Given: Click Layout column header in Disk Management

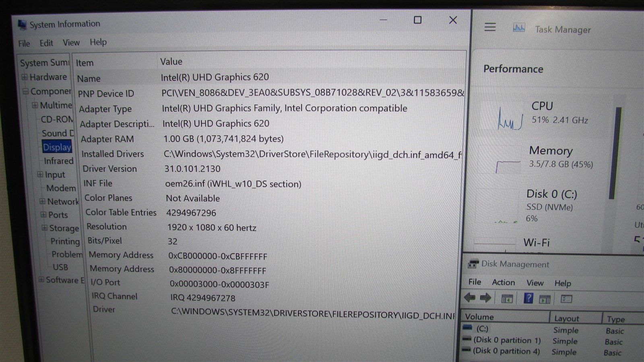Looking at the screenshot, I should [x=576, y=319].
